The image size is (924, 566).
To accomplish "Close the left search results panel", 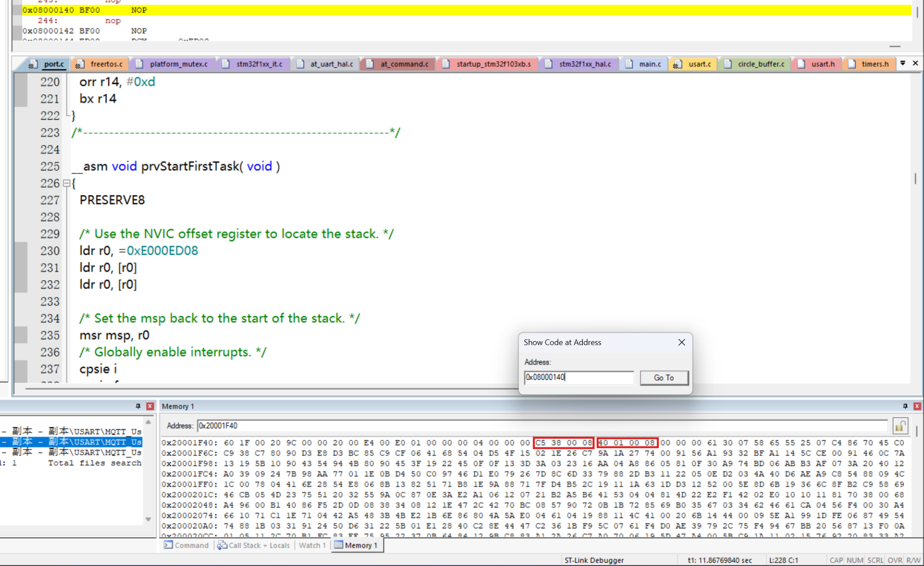I will [150, 406].
